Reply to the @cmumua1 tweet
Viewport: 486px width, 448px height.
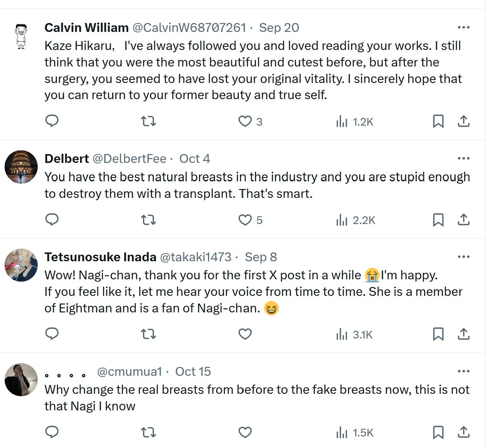point(52,432)
